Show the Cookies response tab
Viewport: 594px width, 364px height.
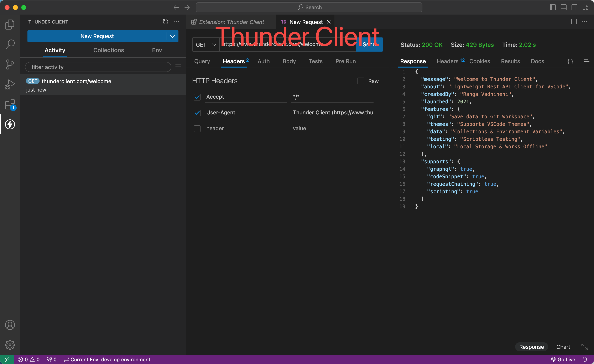479,61
